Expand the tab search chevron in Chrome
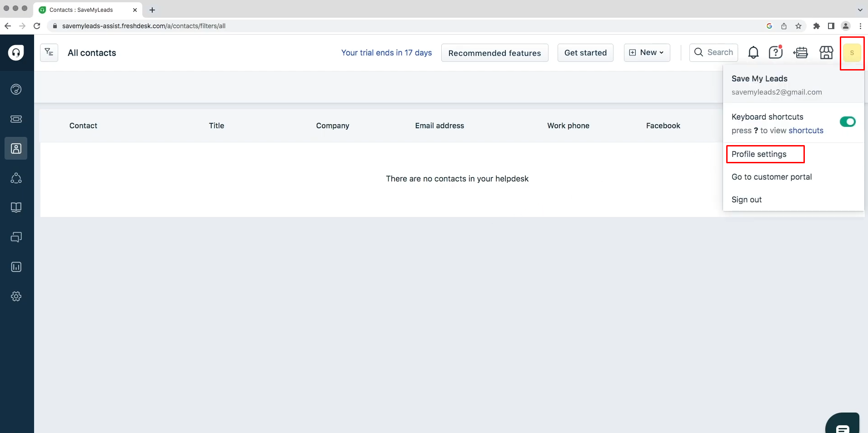868x433 pixels. pyautogui.click(x=860, y=10)
